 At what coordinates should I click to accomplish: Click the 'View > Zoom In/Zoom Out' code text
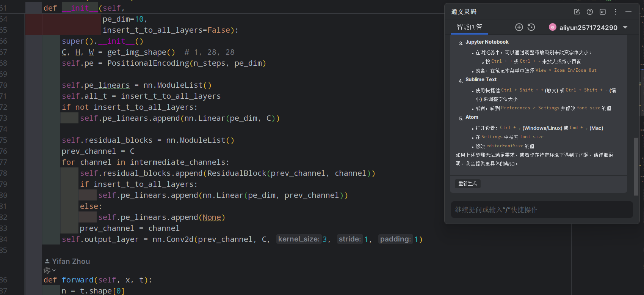[566, 70]
